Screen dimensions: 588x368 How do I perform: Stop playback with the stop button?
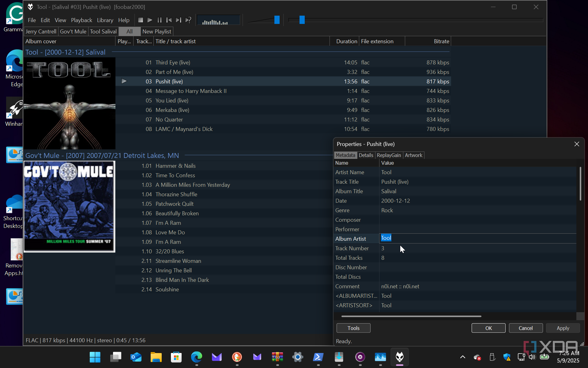(x=141, y=20)
